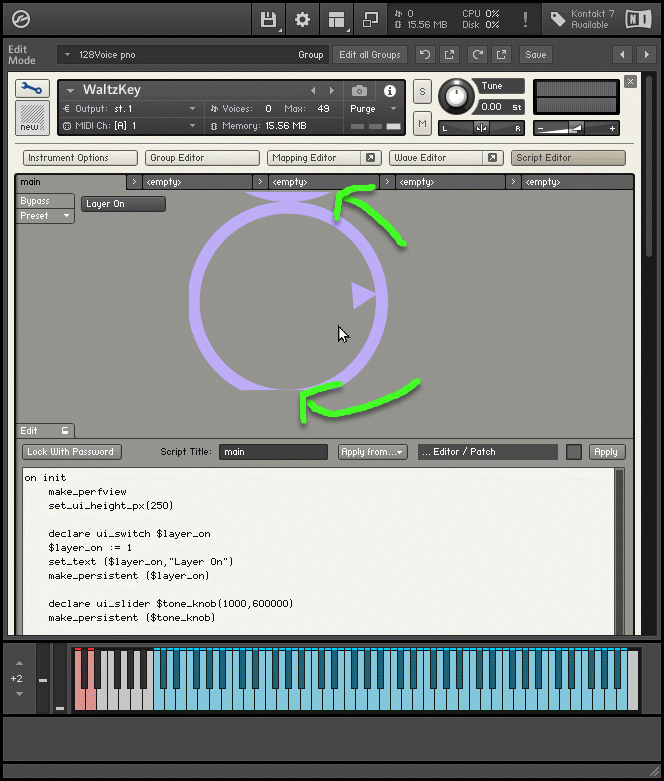Toggle Edit all Groups
The image size is (664, 781).
point(370,55)
